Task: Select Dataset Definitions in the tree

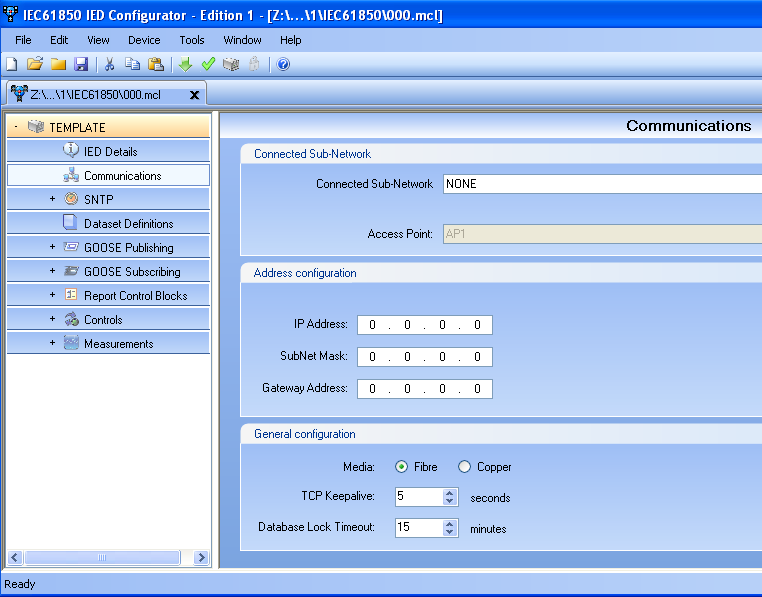Action: [108, 223]
